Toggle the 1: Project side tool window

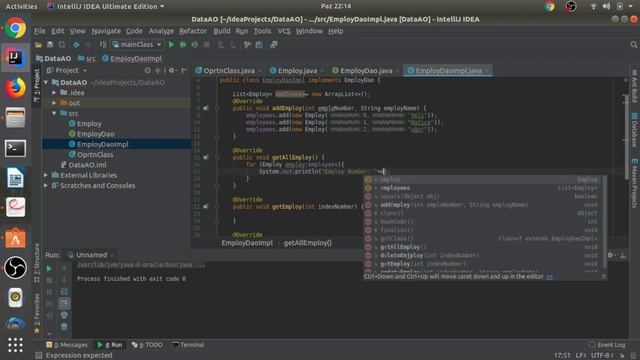coord(37,86)
